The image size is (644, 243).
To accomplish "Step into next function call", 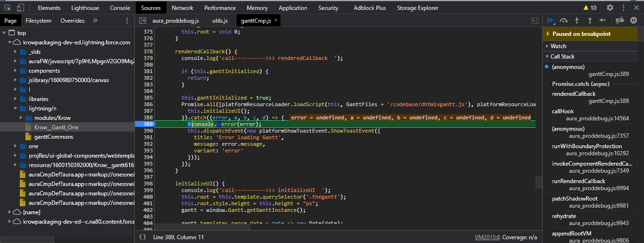I will point(577,21).
